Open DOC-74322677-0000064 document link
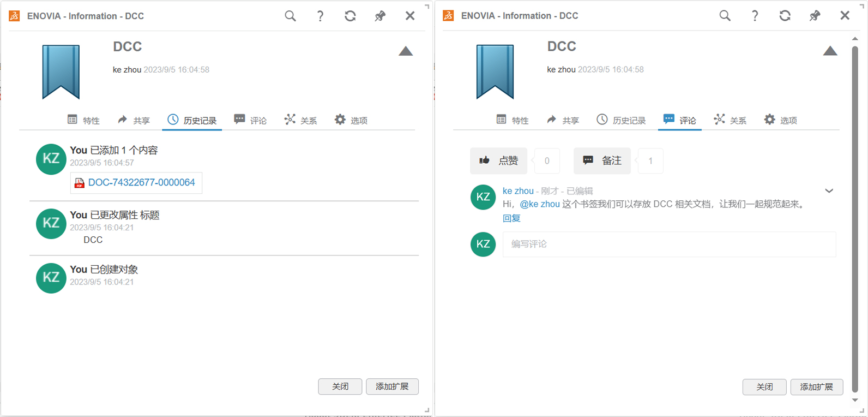This screenshot has height=417, width=868. tap(142, 183)
